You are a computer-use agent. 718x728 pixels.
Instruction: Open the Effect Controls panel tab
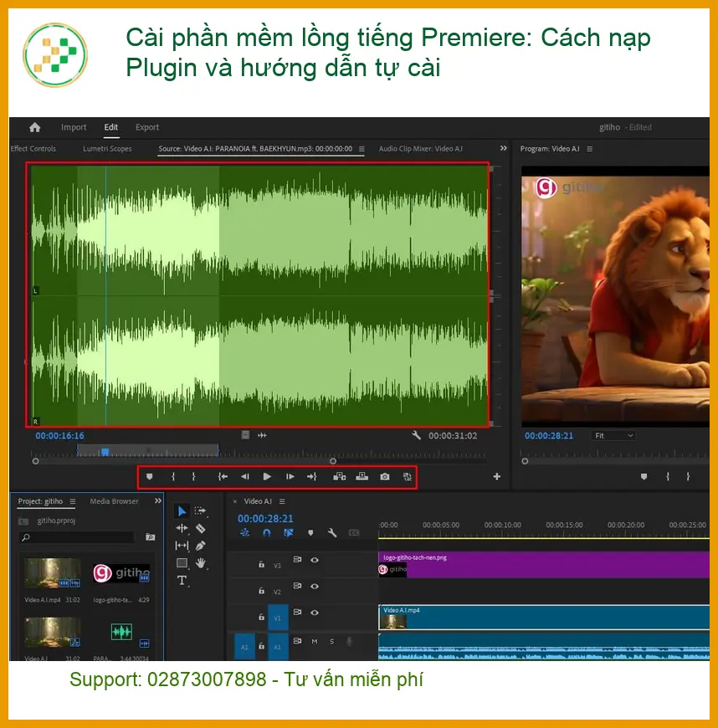[33, 149]
